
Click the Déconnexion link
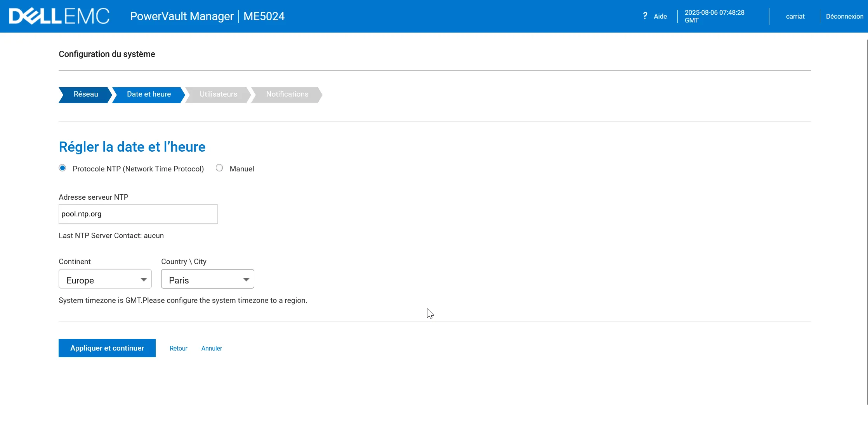(x=844, y=16)
